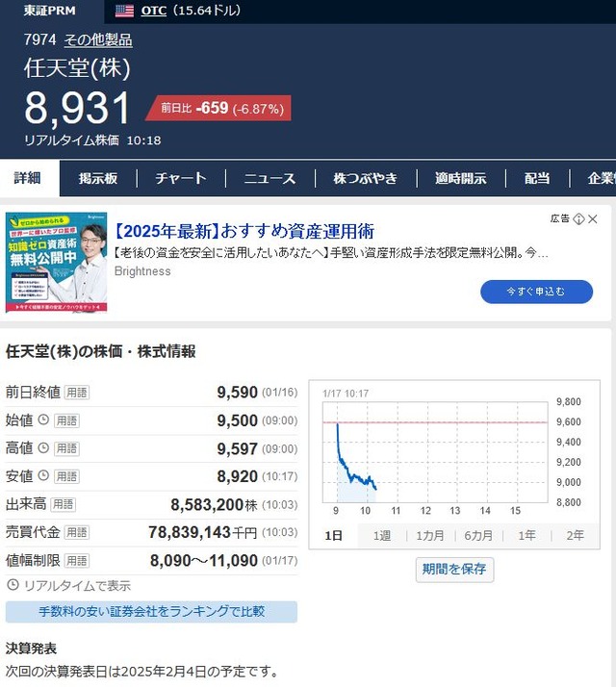This screenshot has width=616, height=687.
Task: Click the 決算発表 section heading
Action: tap(31, 649)
